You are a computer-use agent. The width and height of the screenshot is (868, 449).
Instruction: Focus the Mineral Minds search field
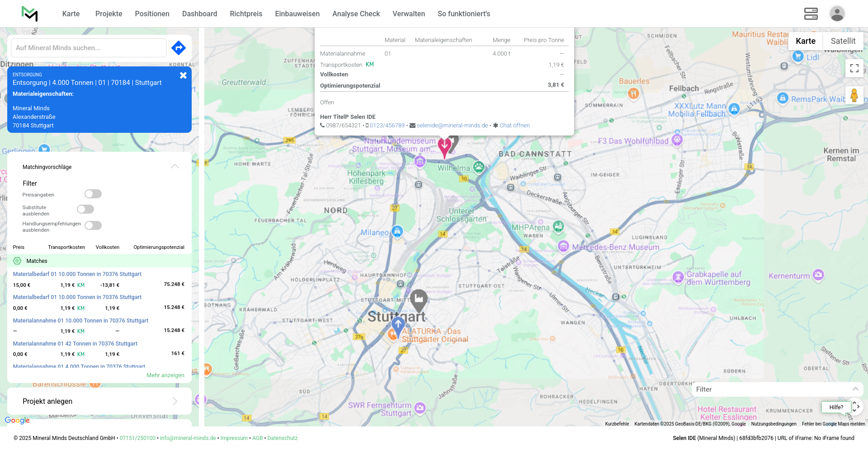[89, 48]
